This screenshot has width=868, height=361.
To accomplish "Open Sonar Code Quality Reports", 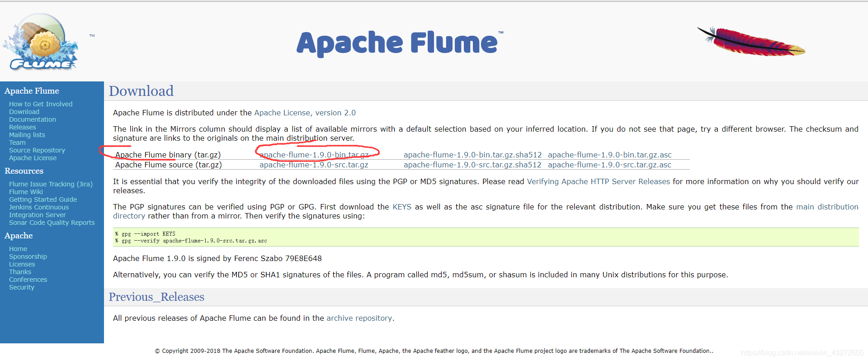I will [x=52, y=223].
